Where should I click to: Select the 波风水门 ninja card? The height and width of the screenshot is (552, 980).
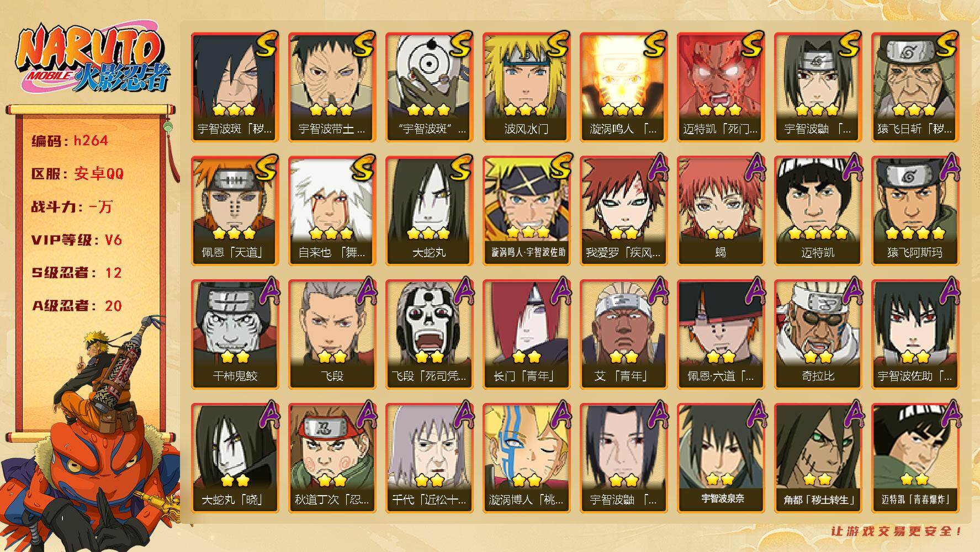[526, 87]
